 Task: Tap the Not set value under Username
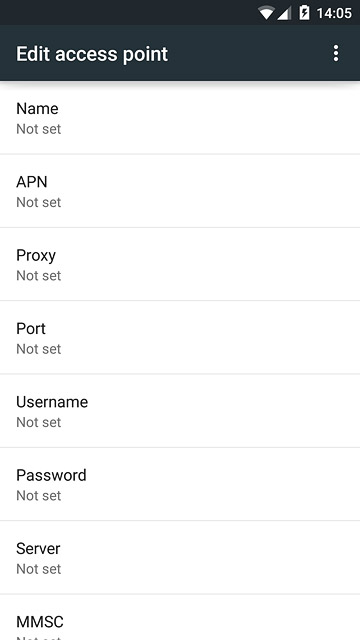[39, 422]
